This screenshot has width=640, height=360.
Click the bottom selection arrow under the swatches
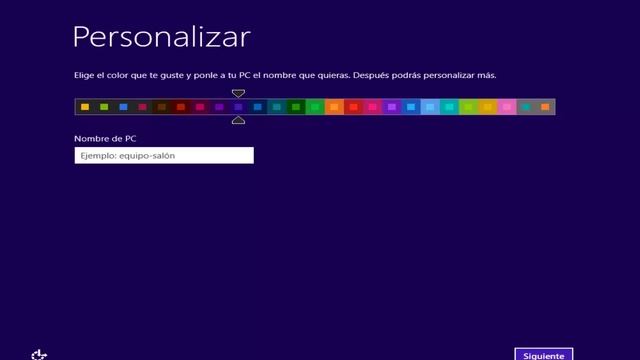238,120
